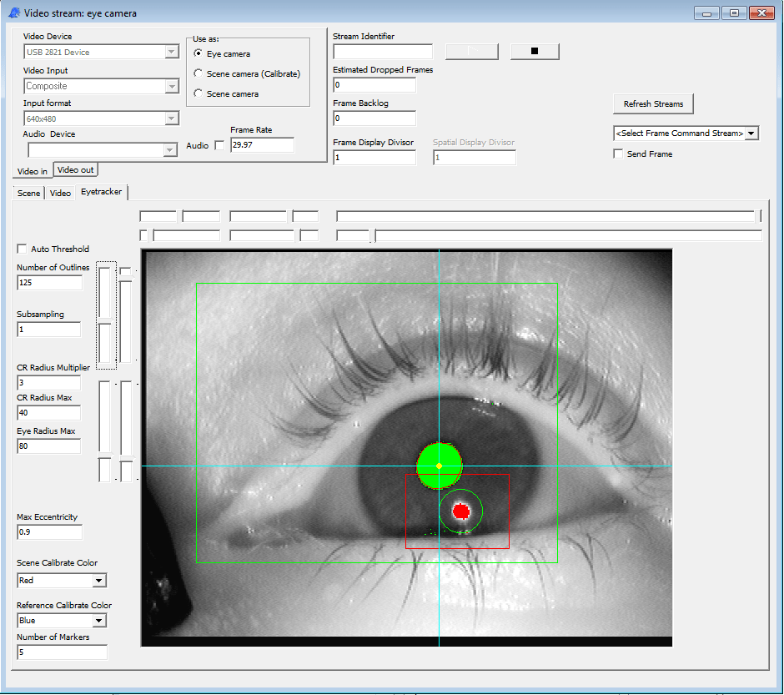Click the green pupil marker in eye image
This screenshot has width=784, height=695.
(x=439, y=466)
